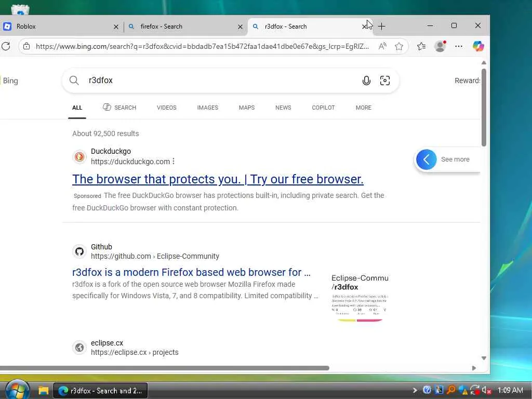532x399 pixels.
Task: Focus the browser address bar URL
Action: point(202,46)
